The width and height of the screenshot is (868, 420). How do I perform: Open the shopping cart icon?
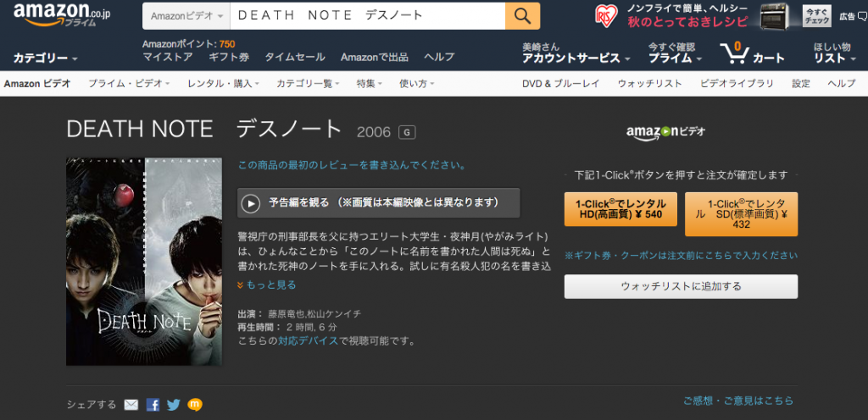(x=734, y=53)
